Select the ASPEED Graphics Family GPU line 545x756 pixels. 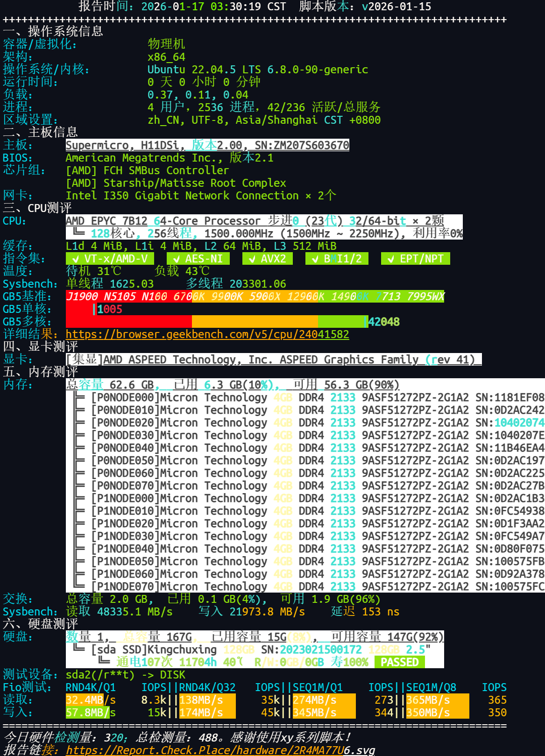pos(274,360)
